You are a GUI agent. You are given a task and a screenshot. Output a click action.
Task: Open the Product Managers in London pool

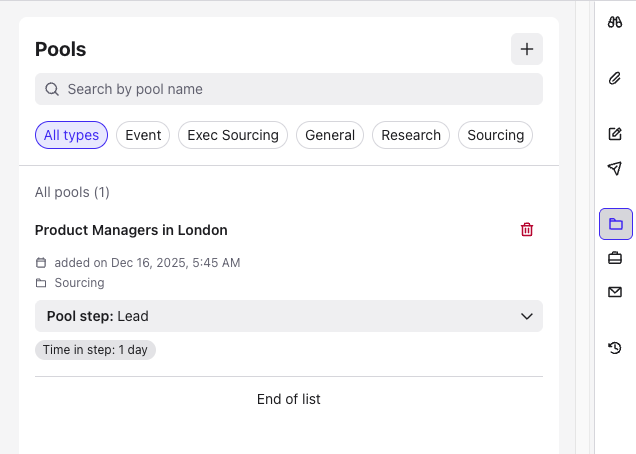(x=131, y=230)
